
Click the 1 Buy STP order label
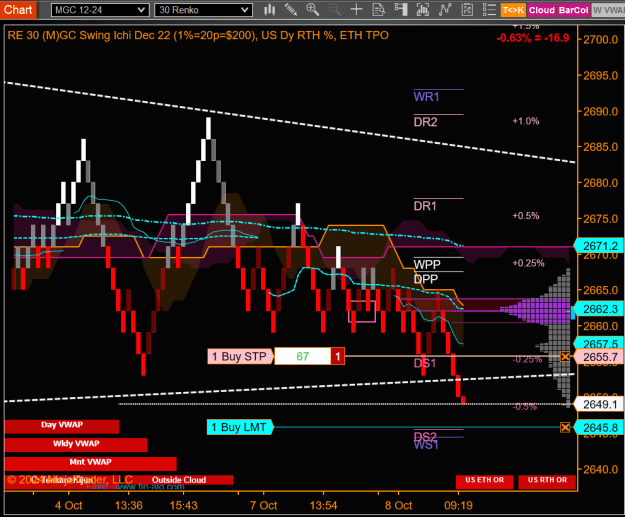point(240,356)
